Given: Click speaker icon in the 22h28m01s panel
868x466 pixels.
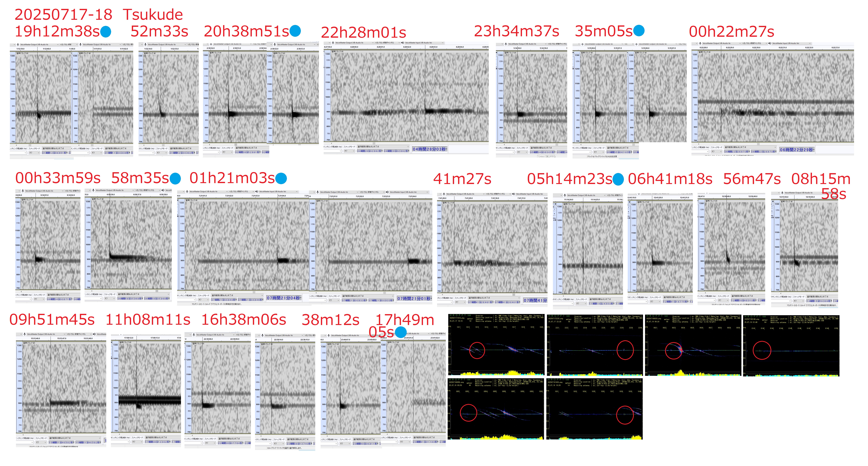Looking at the screenshot, I should coord(403,43).
